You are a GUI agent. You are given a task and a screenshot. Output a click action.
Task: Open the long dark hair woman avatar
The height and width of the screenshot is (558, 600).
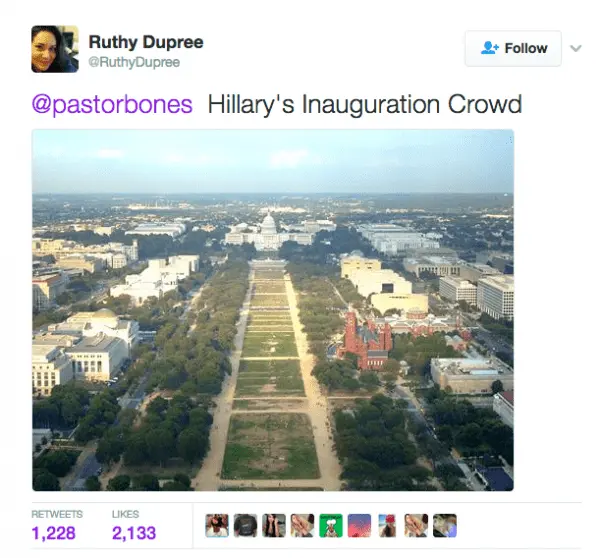(274, 525)
